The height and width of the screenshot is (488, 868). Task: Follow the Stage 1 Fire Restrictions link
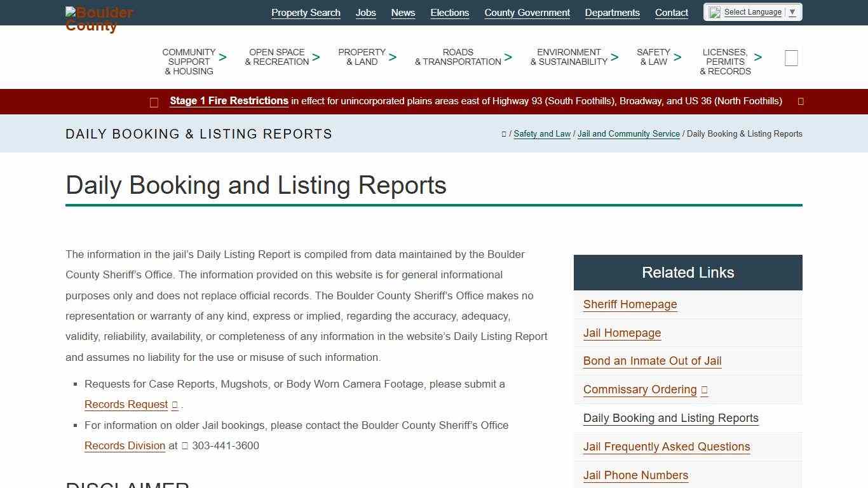tap(229, 100)
